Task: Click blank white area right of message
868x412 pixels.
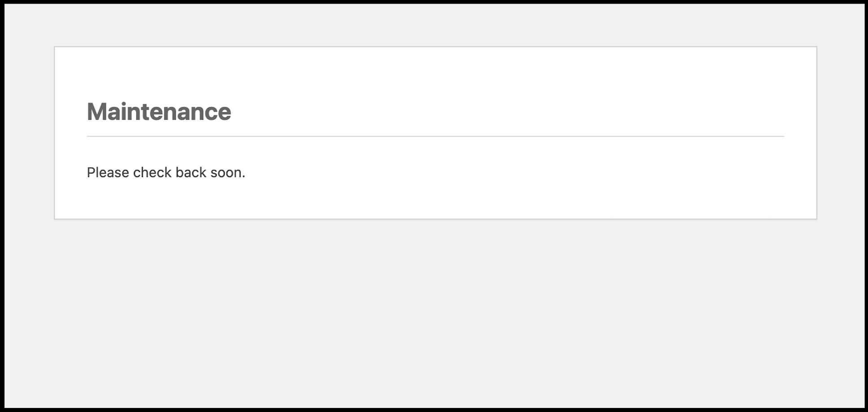Action: [x=493, y=173]
